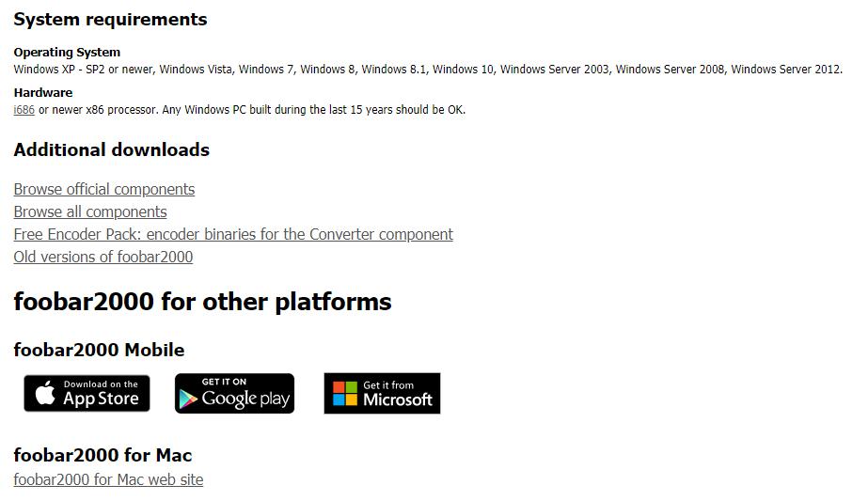Screen dimensions: 868x501
Task: Click 'foobar2000 for other platforms' heading
Action: (x=202, y=303)
